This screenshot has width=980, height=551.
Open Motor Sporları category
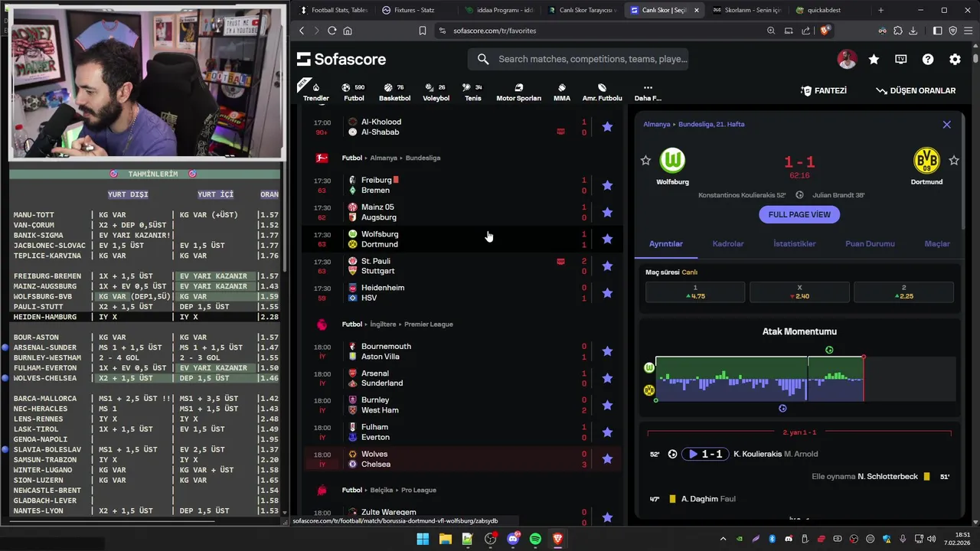tap(518, 93)
